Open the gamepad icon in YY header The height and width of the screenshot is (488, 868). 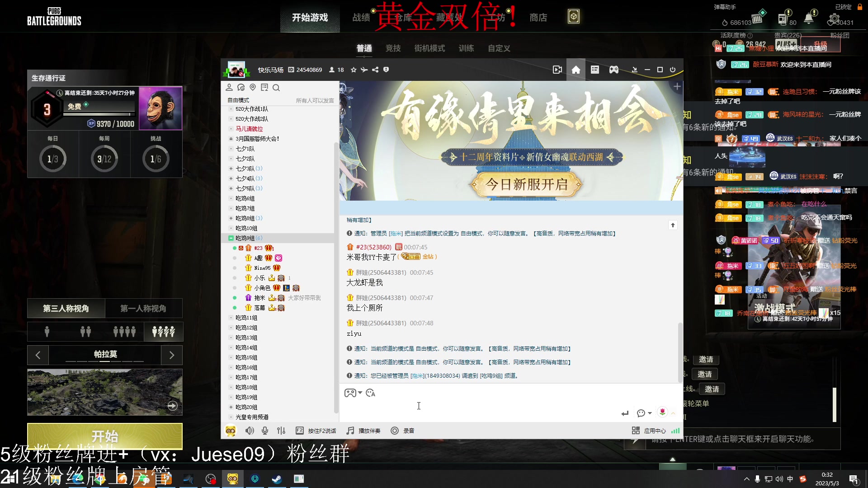(x=613, y=70)
